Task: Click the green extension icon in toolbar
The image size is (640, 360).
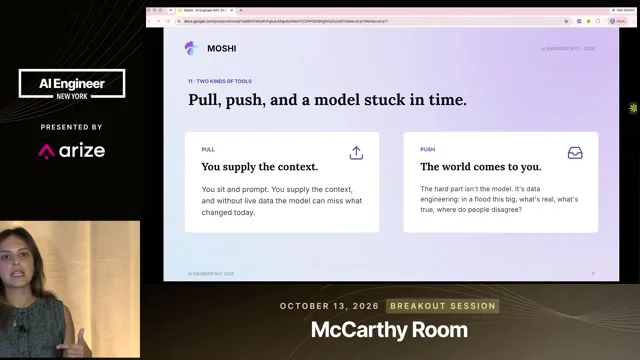Action: [588, 21]
